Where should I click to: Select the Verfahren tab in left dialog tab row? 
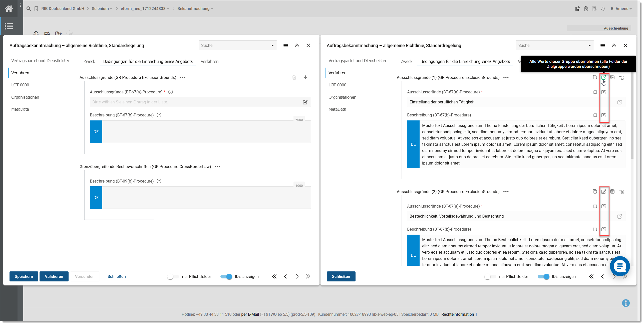pos(209,61)
